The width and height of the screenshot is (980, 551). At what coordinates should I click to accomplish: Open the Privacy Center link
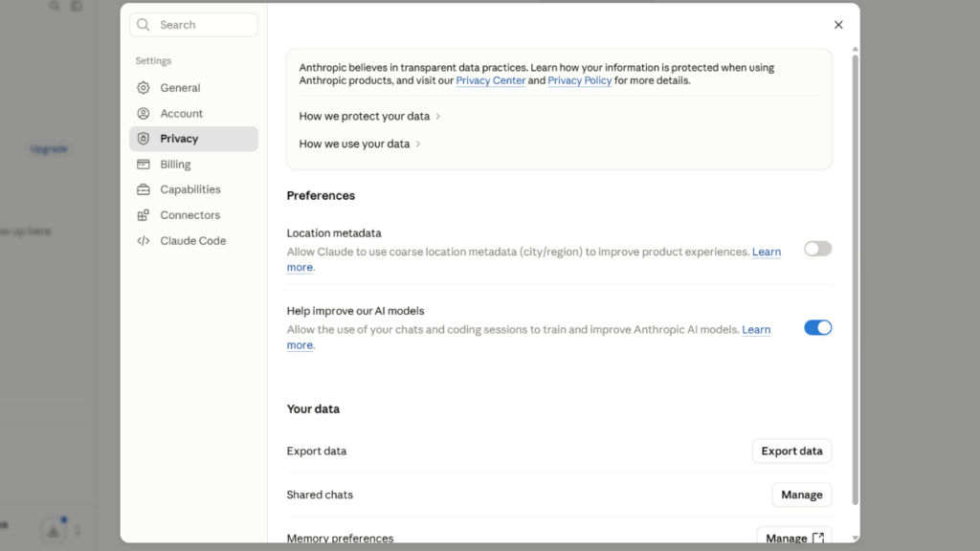point(491,80)
